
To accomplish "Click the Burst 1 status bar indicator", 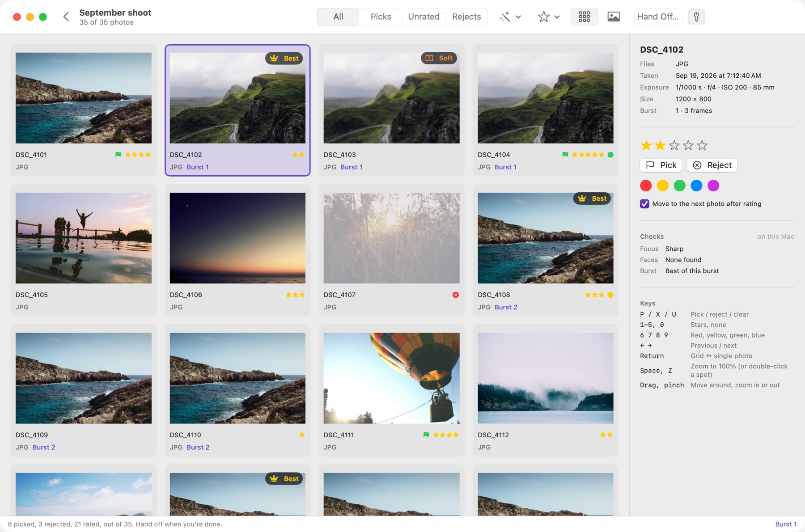I will (x=786, y=524).
